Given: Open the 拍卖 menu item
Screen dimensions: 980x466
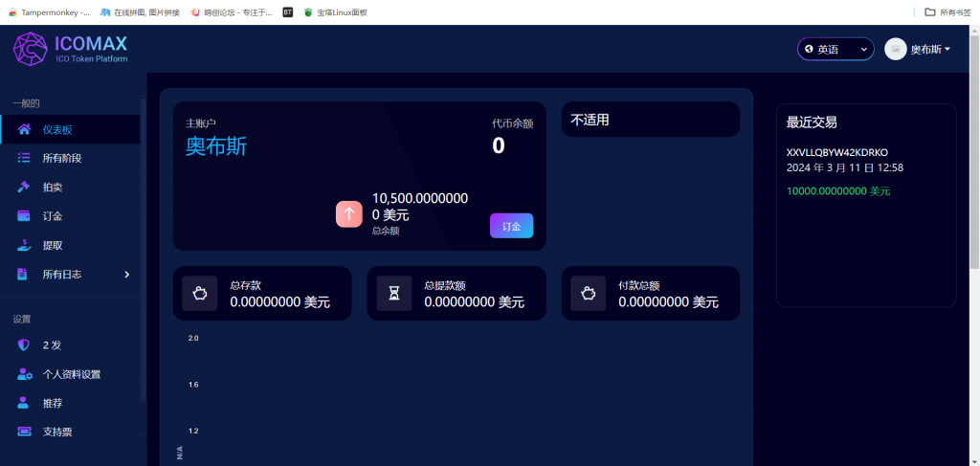Looking at the screenshot, I should coord(70,187).
